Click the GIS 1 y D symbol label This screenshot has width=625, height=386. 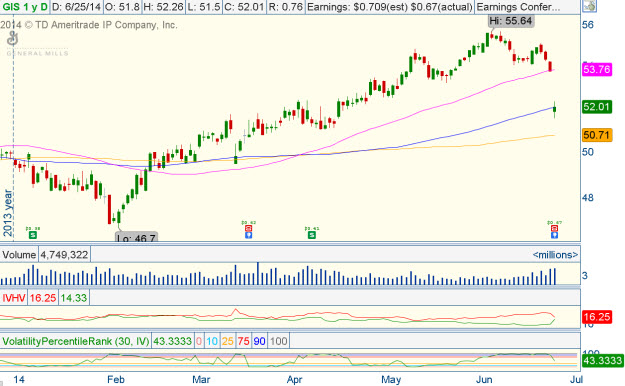(25, 7)
